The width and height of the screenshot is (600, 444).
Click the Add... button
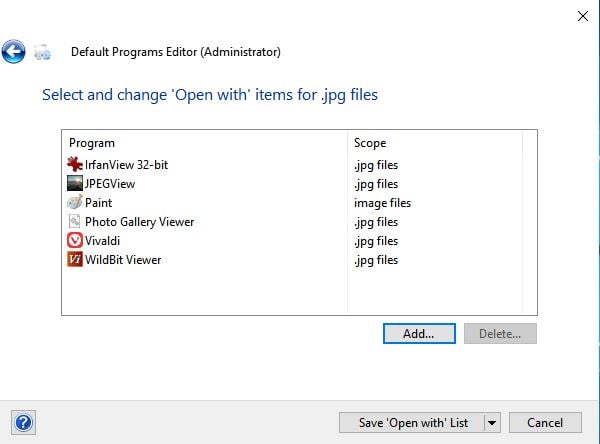coord(419,334)
